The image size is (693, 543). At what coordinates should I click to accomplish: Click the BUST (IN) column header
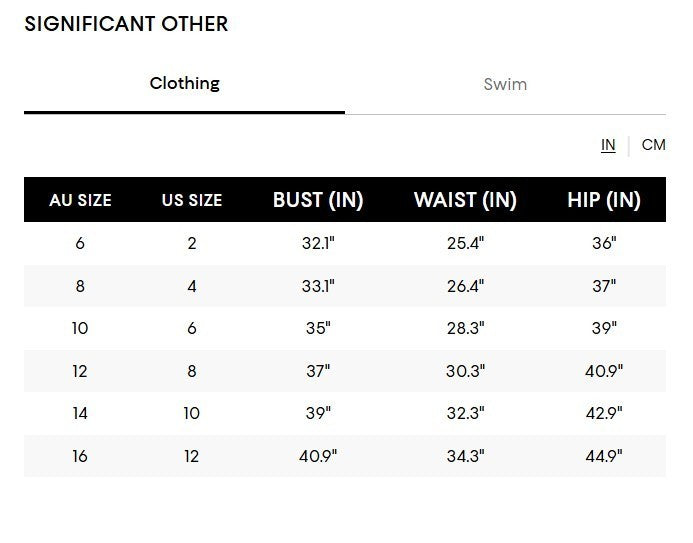click(318, 200)
